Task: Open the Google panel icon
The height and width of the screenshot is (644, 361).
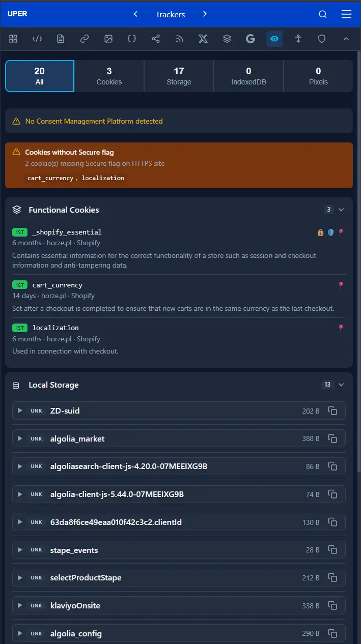Action: (251, 39)
